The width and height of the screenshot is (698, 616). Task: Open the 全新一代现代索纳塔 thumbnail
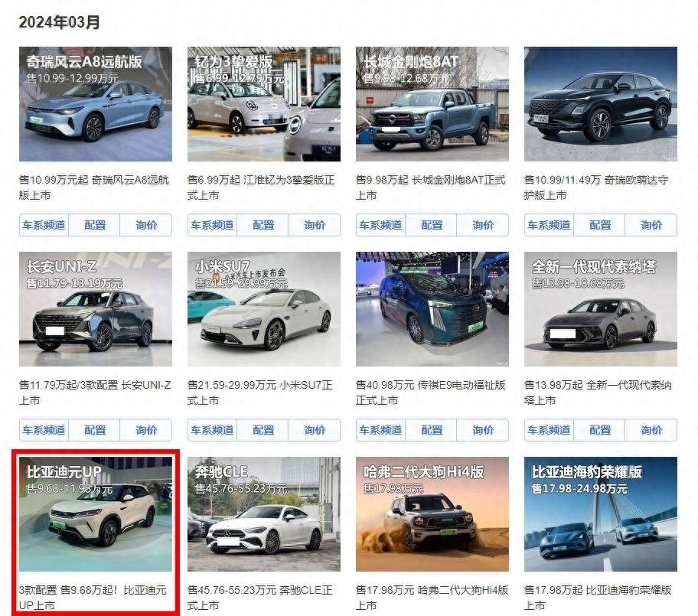601,309
